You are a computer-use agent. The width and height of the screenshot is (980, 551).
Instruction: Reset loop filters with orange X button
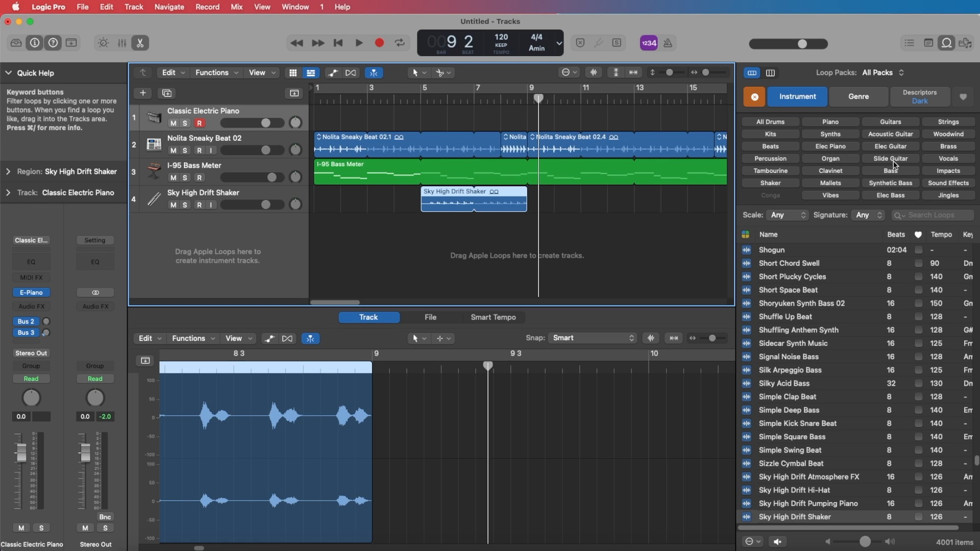pos(754,96)
